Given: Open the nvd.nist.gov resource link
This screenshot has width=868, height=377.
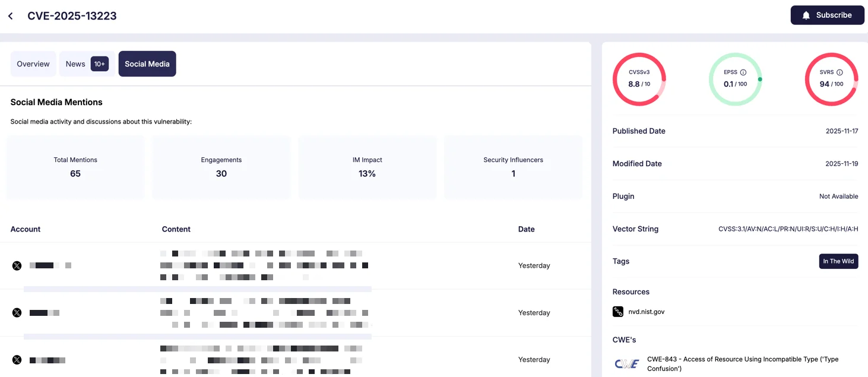Looking at the screenshot, I should (647, 312).
